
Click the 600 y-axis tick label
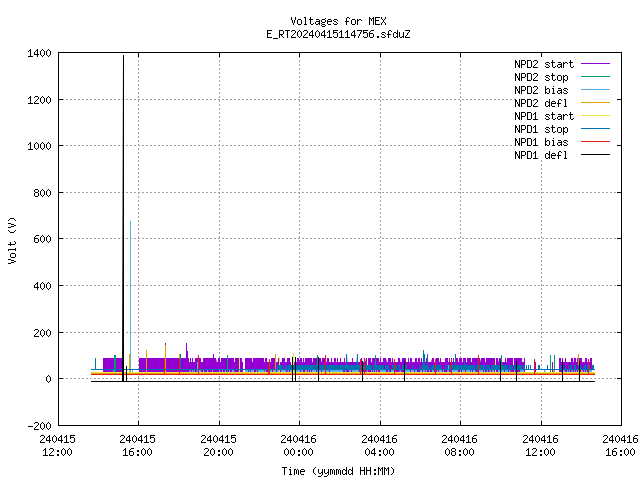click(42, 239)
